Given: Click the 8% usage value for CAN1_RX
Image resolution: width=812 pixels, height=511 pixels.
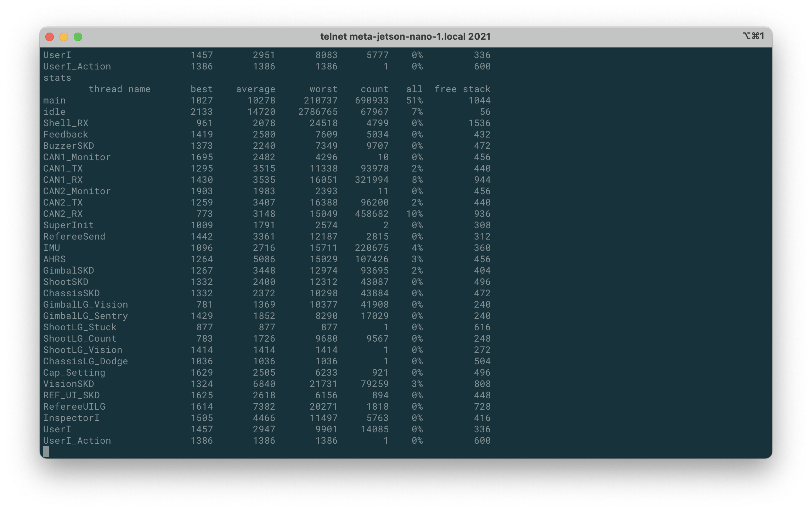Looking at the screenshot, I should (x=417, y=180).
